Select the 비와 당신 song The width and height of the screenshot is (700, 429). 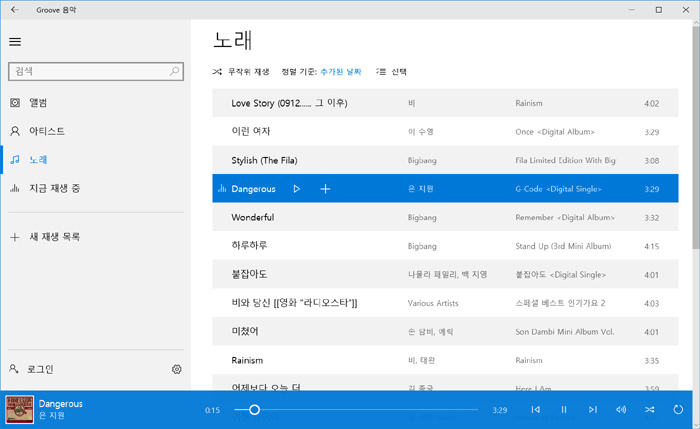(445, 303)
